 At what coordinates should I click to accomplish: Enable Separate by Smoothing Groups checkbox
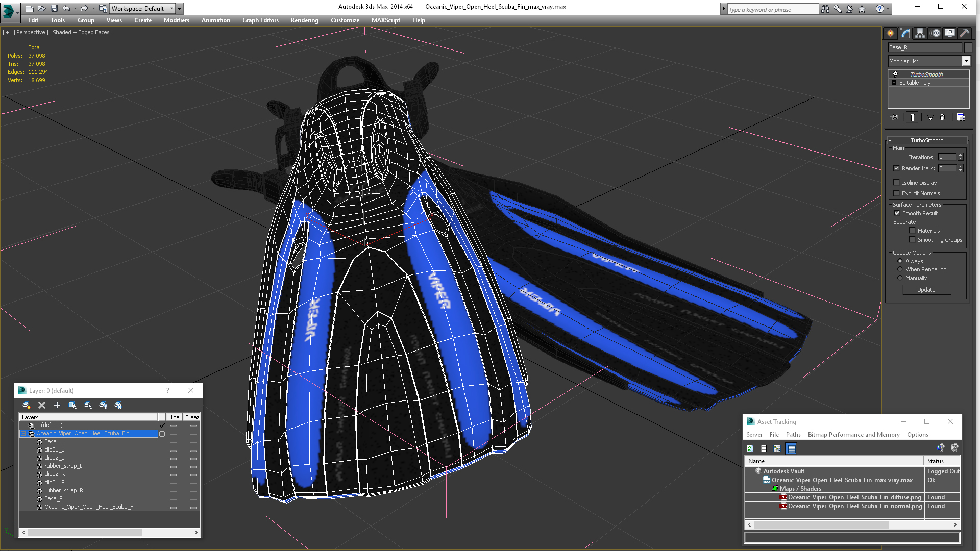(913, 240)
